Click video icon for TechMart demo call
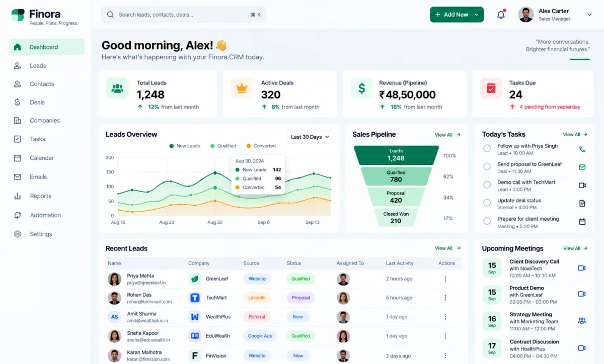Image resolution: width=604 pixels, height=364 pixels. click(582, 185)
